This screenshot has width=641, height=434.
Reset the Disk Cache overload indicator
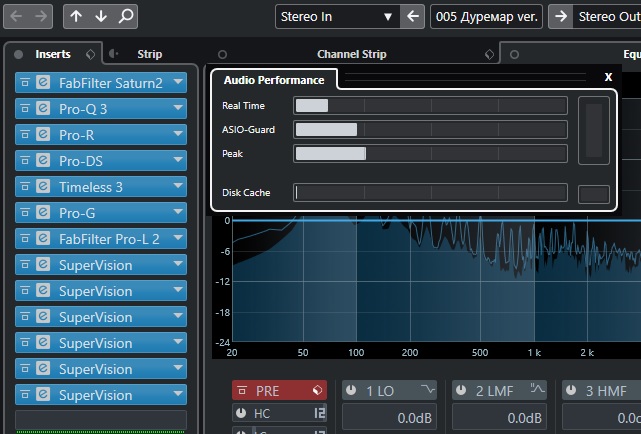tap(594, 194)
